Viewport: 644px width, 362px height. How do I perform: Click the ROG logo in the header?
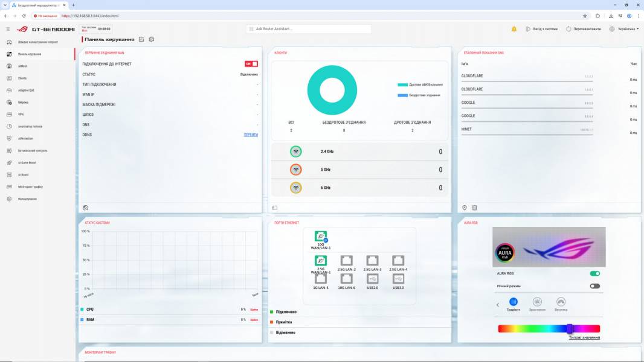tap(22, 29)
